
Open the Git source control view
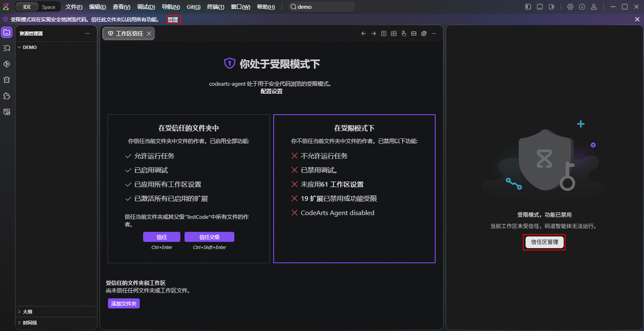coord(7,64)
